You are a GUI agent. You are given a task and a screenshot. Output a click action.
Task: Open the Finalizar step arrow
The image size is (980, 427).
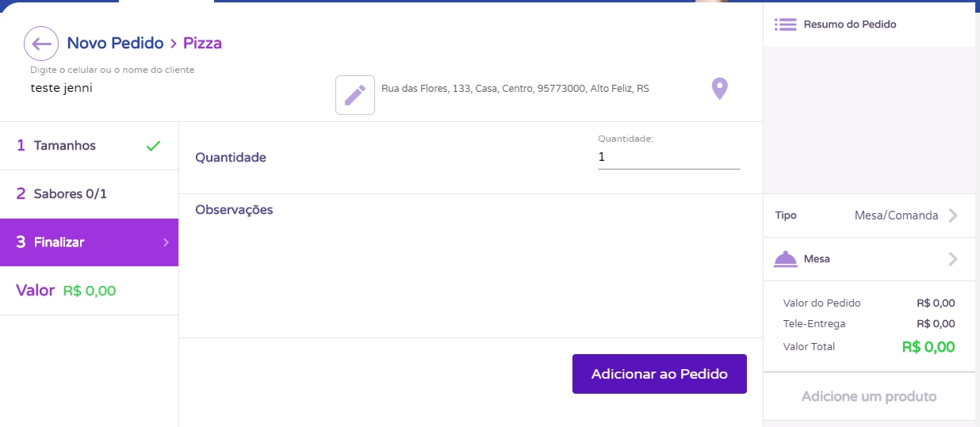[x=166, y=242]
